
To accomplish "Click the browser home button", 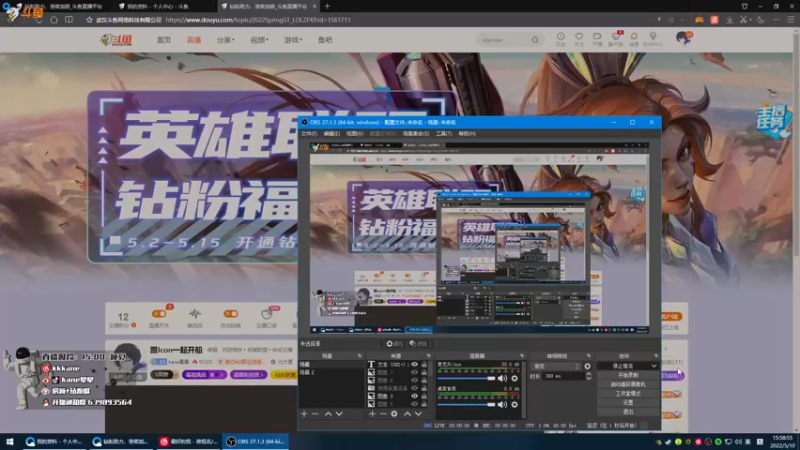I will coord(54,20).
